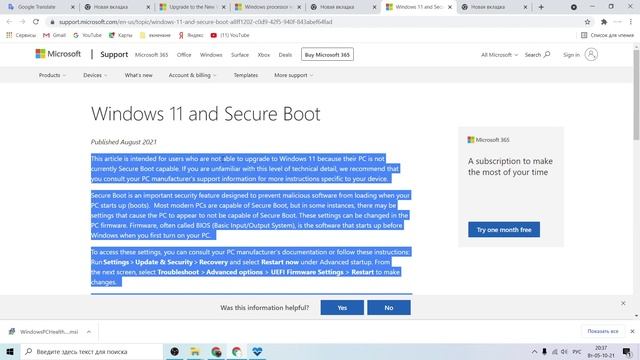Screen dimensions: 640x360
Task: Click the Try one month free button
Action: (x=504, y=229)
